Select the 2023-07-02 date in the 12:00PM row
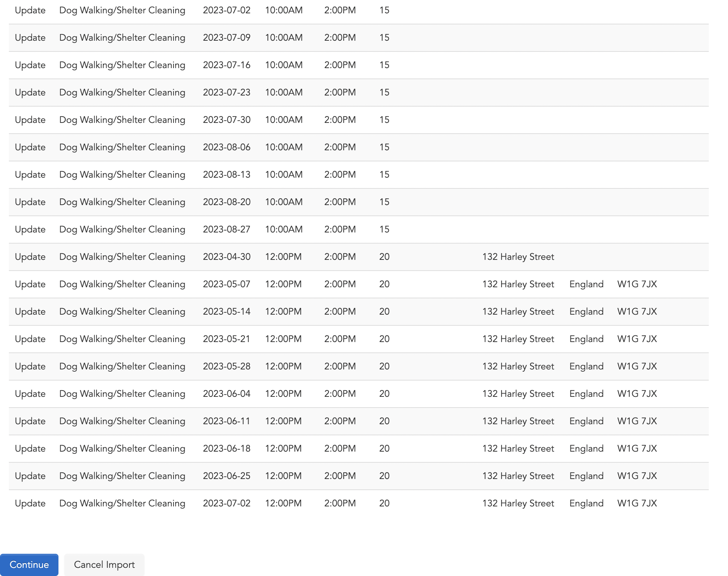The height and width of the screenshot is (576, 728). click(x=227, y=503)
